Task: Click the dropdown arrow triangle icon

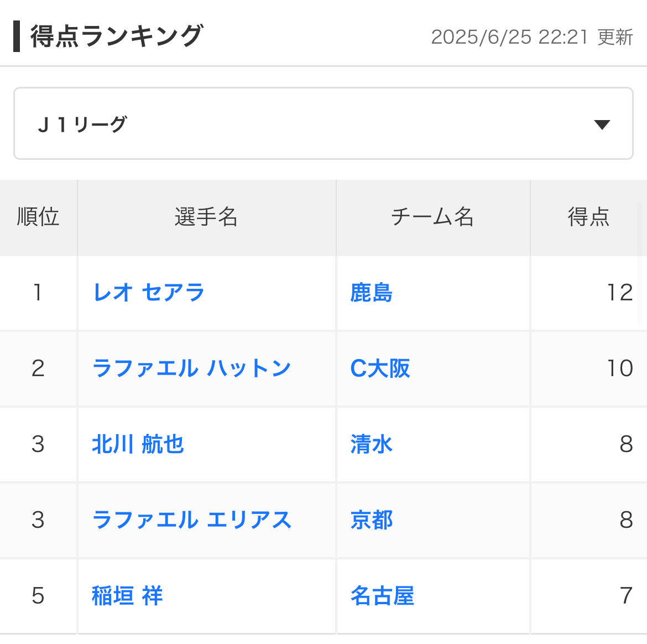Action: pos(602,124)
